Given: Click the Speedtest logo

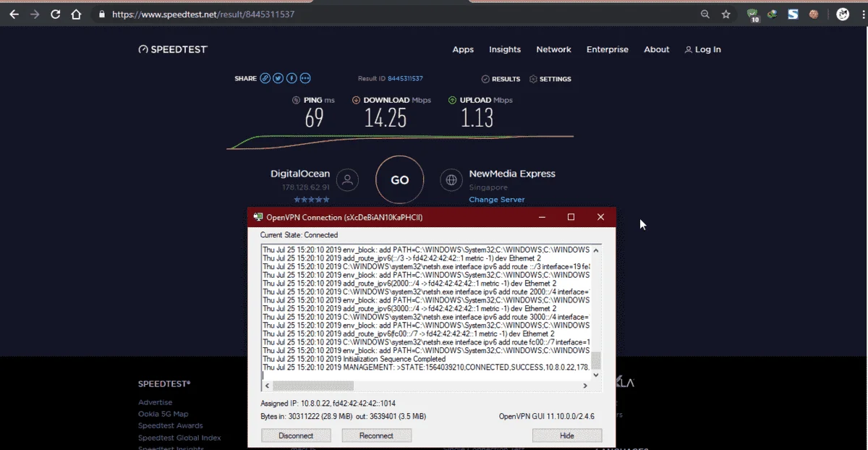Looking at the screenshot, I should (174, 49).
